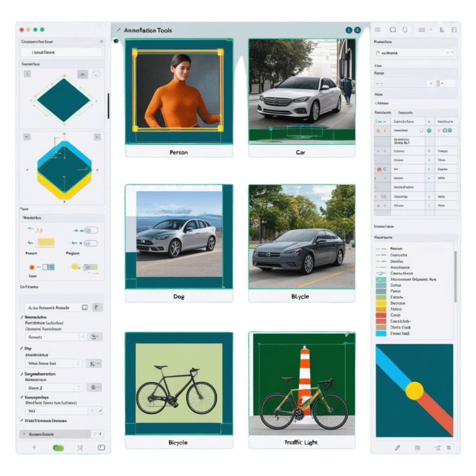
Task: Collapse the layered hexagon preview using its top-right chevron
Action: click(x=97, y=137)
